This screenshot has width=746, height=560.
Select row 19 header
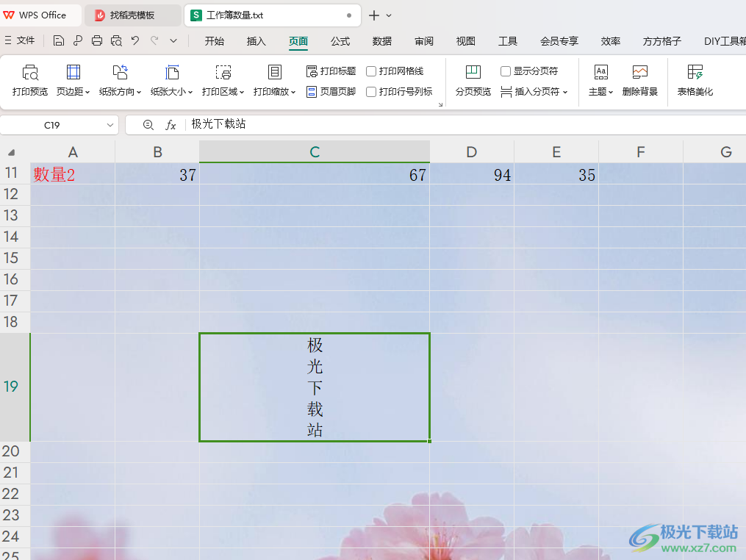(15, 387)
